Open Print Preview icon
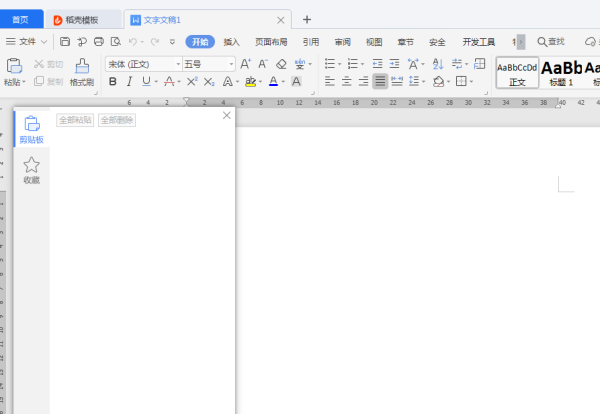This screenshot has width=600, height=414. (116, 41)
